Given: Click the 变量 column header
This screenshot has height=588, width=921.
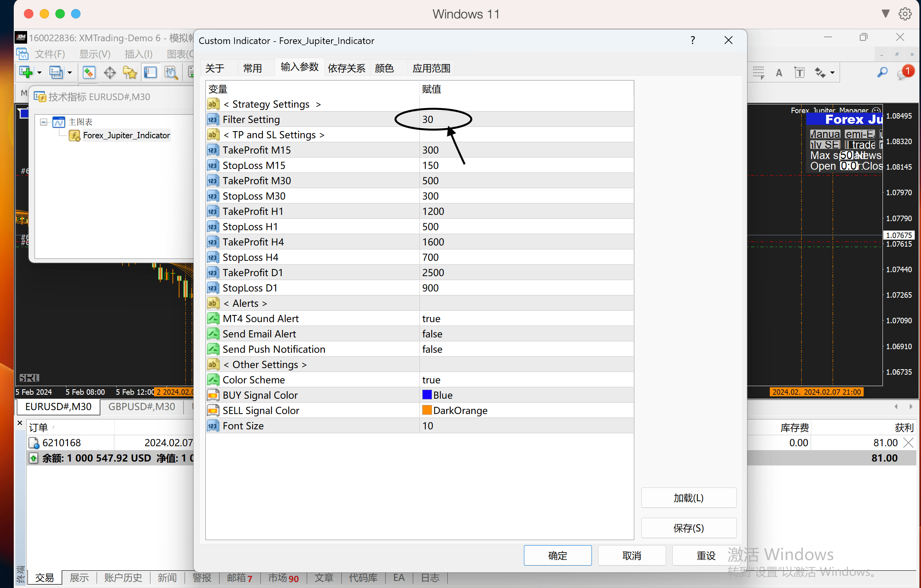Looking at the screenshot, I should tap(313, 89).
